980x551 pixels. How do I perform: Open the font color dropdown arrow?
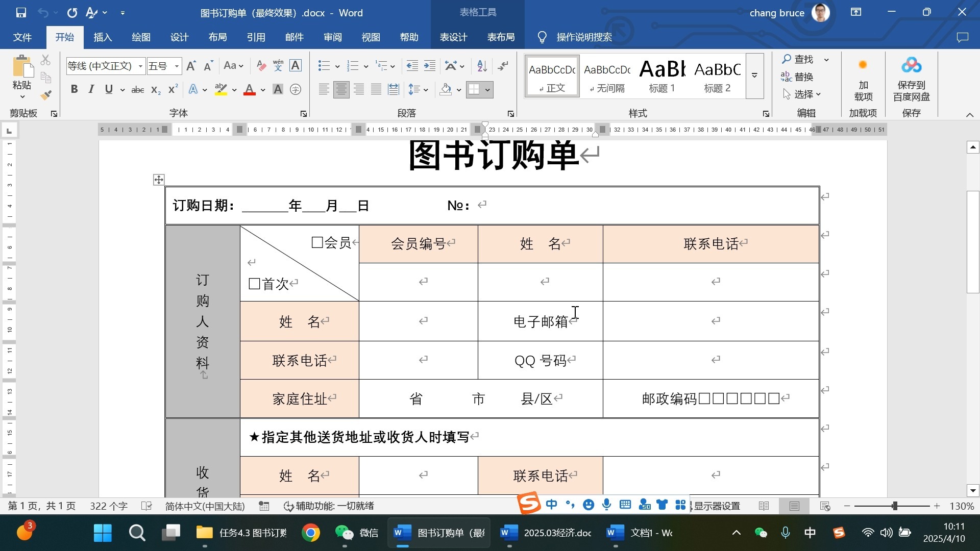[x=262, y=90]
